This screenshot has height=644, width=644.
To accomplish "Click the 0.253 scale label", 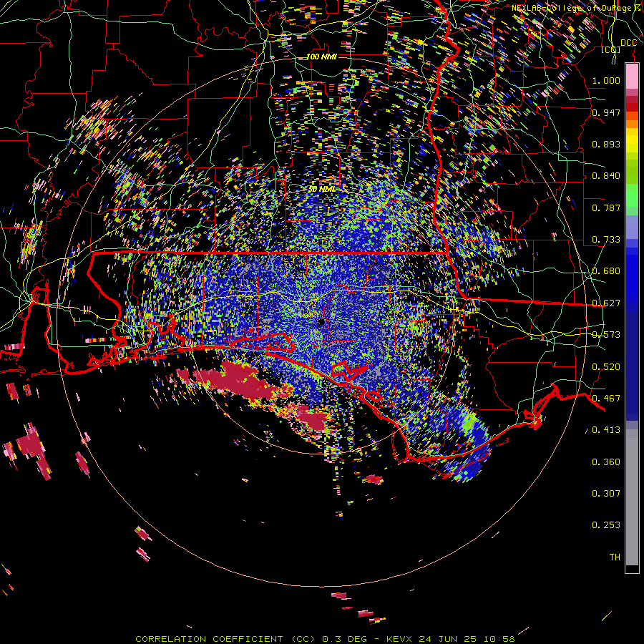I will [x=606, y=525].
